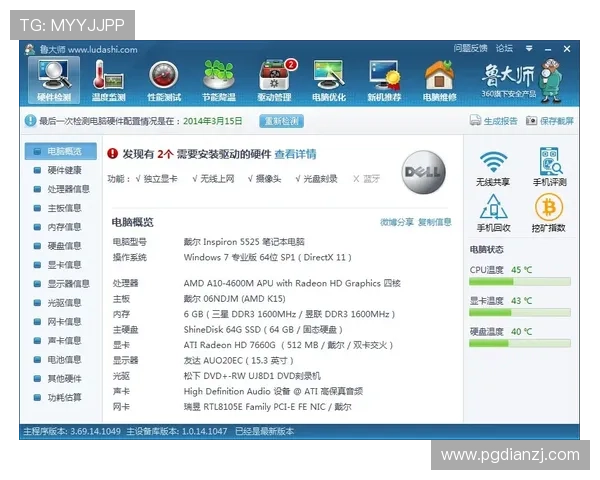Click the 复制信息 copy info link
Viewport: 600px width, 480px height.
point(435,222)
